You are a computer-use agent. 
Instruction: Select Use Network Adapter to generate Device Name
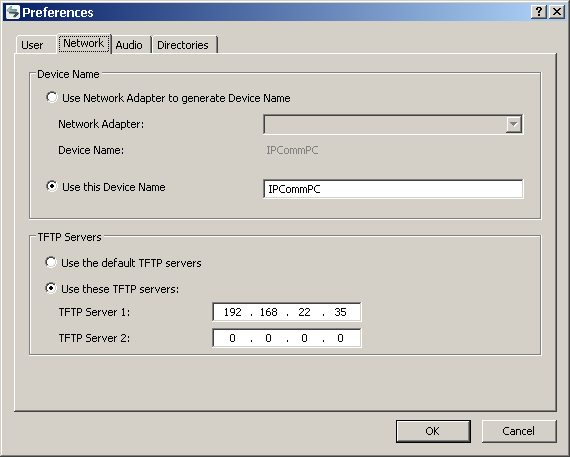(x=52, y=97)
